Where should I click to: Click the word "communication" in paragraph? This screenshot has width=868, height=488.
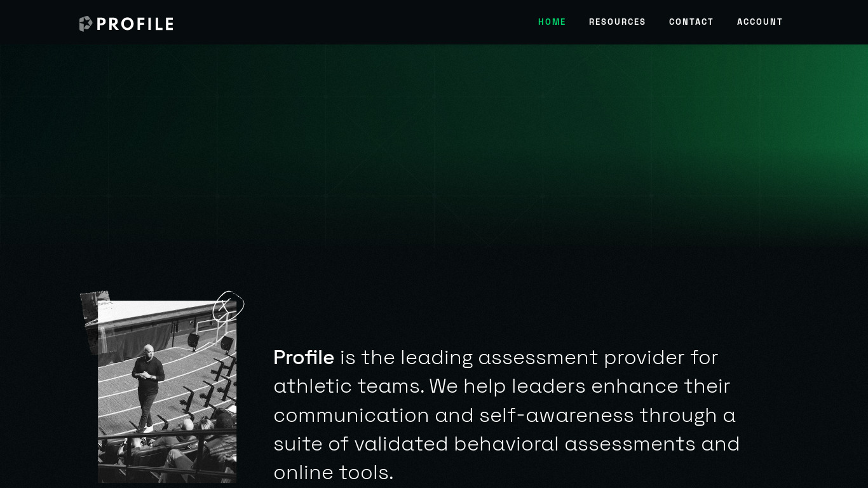click(351, 415)
